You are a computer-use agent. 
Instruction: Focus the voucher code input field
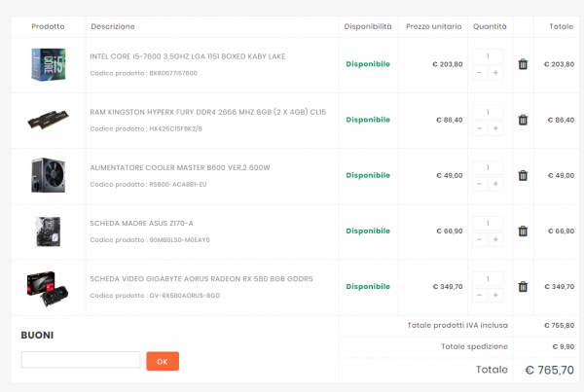click(81, 361)
